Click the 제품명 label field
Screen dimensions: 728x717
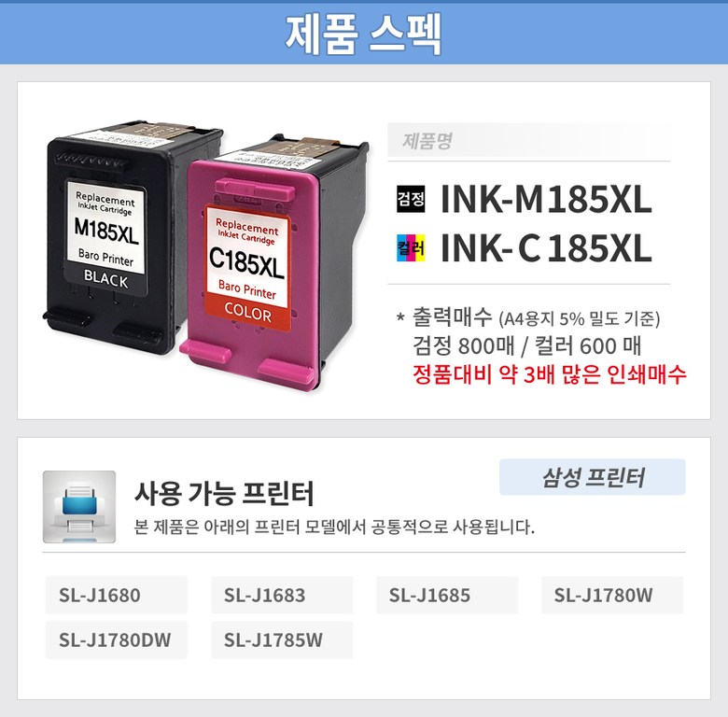(x=528, y=140)
